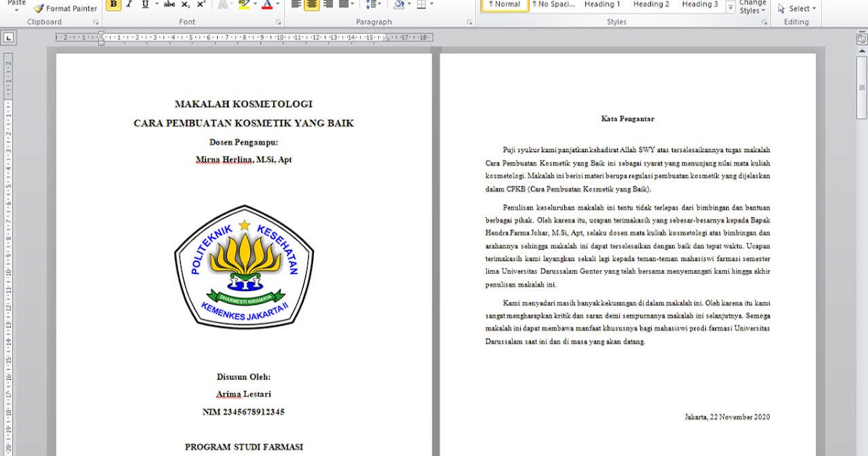This screenshot has width=868, height=456.
Task: Click the tab selector at ruler corner
Action: [8, 38]
